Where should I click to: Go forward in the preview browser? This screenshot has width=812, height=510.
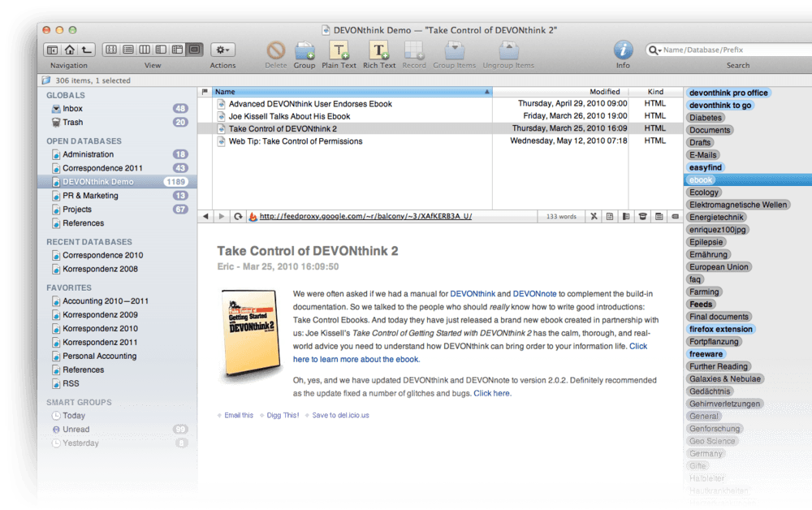(x=222, y=217)
